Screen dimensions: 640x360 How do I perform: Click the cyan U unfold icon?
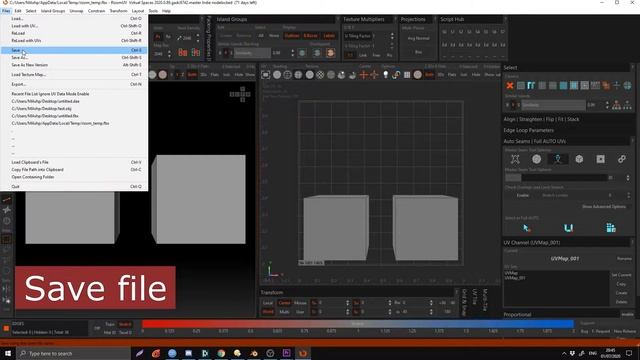pyautogui.click(x=569, y=228)
